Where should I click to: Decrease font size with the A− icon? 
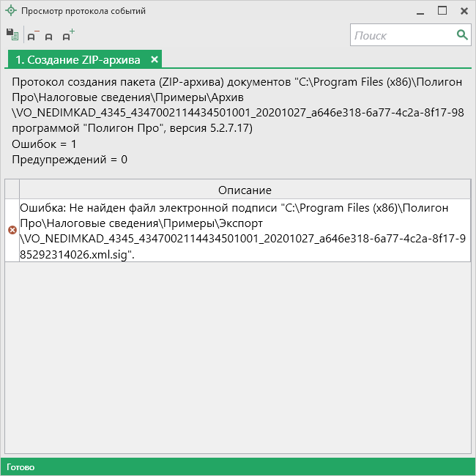click(x=32, y=35)
